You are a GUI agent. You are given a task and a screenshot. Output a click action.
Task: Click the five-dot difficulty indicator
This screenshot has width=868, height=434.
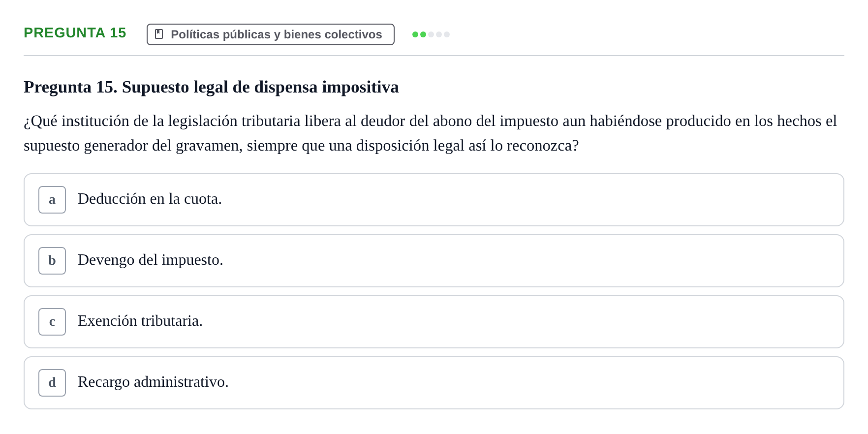pyautogui.click(x=431, y=34)
